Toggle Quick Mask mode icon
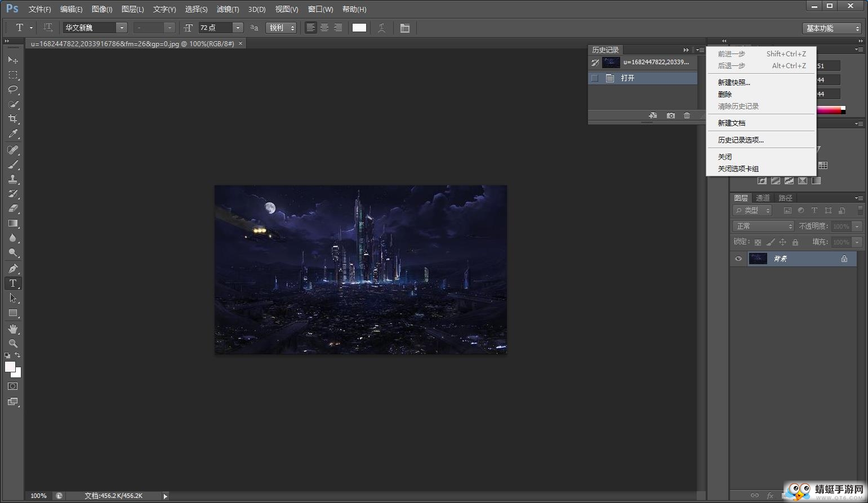Viewport: 868px width, 503px height. click(13, 386)
